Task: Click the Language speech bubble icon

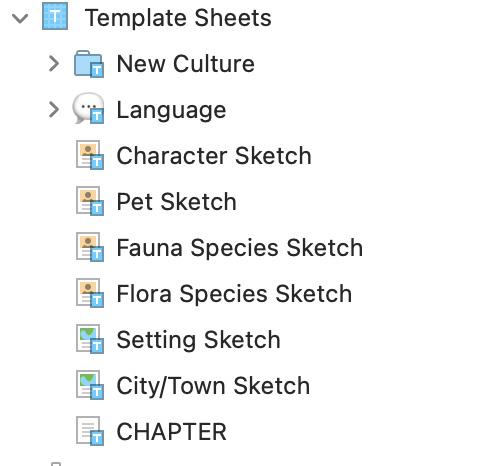Action: 89,109
